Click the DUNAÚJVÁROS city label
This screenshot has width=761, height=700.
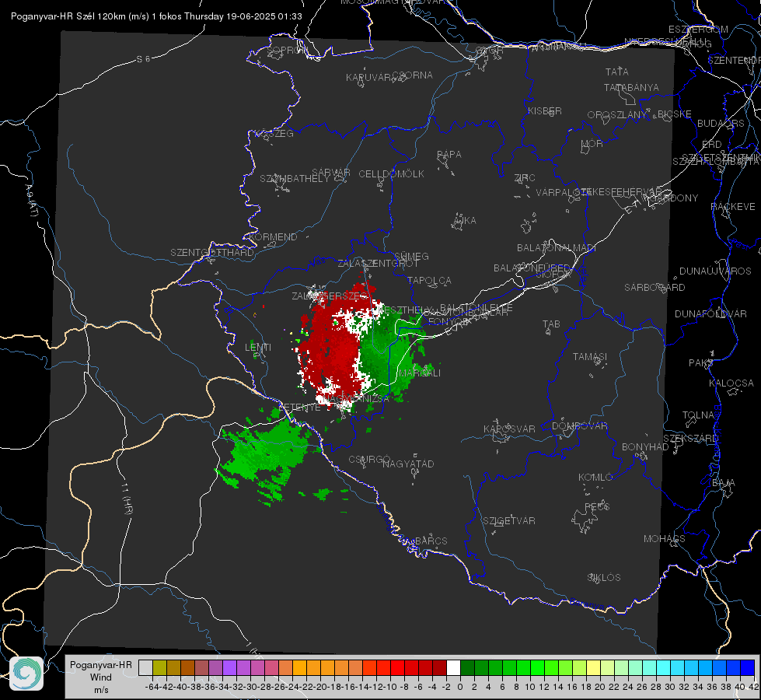pyautogui.click(x=715, y=271)
